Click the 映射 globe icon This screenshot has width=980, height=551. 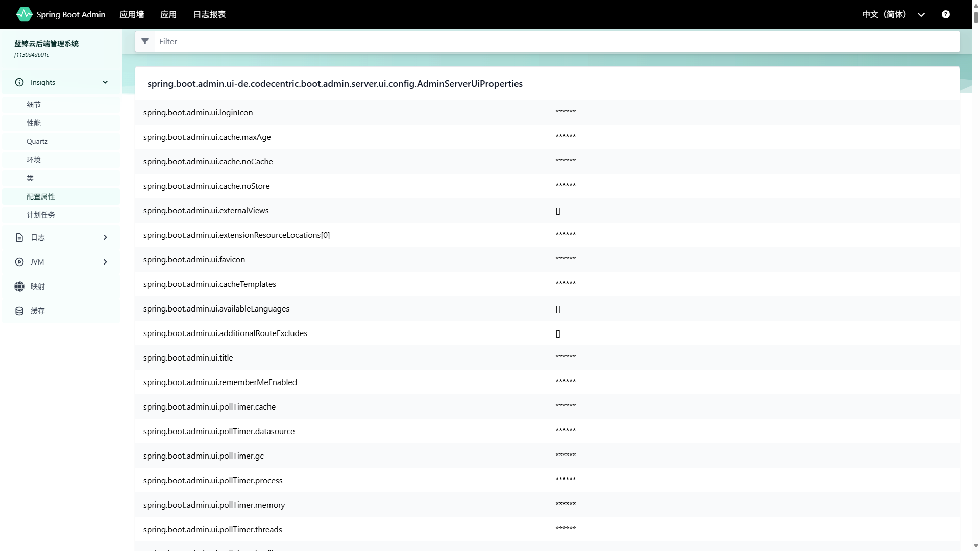click(19, 286)
